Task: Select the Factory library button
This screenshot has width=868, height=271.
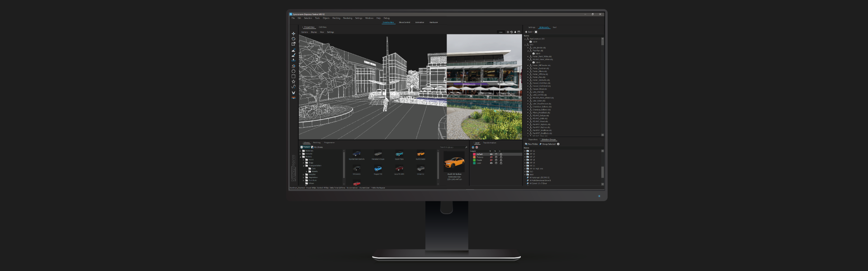Action: (305, 147)
